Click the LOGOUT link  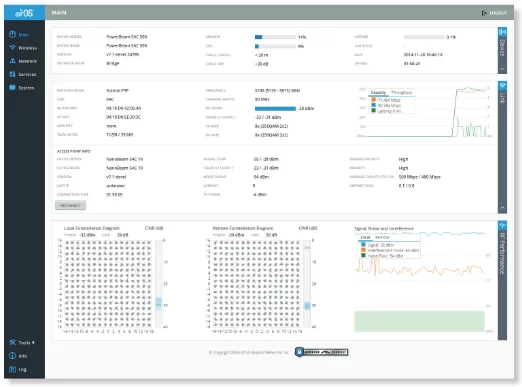pos(498,13)
